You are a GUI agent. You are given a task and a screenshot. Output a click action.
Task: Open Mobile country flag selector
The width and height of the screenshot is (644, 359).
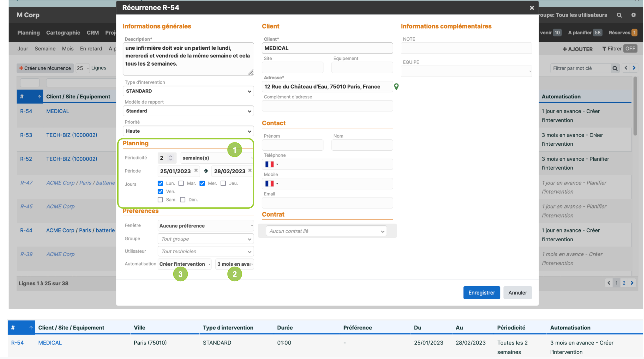[x=272, y=183]
